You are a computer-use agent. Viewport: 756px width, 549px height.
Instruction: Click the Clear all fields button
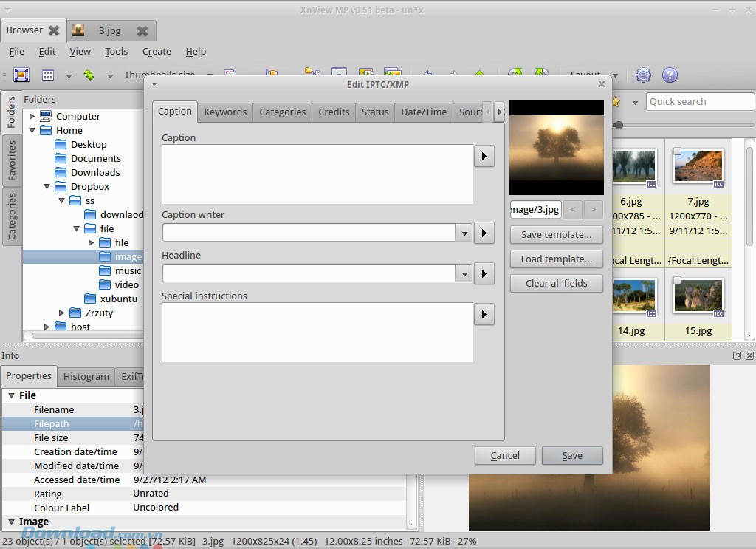(x=556, y=283)
